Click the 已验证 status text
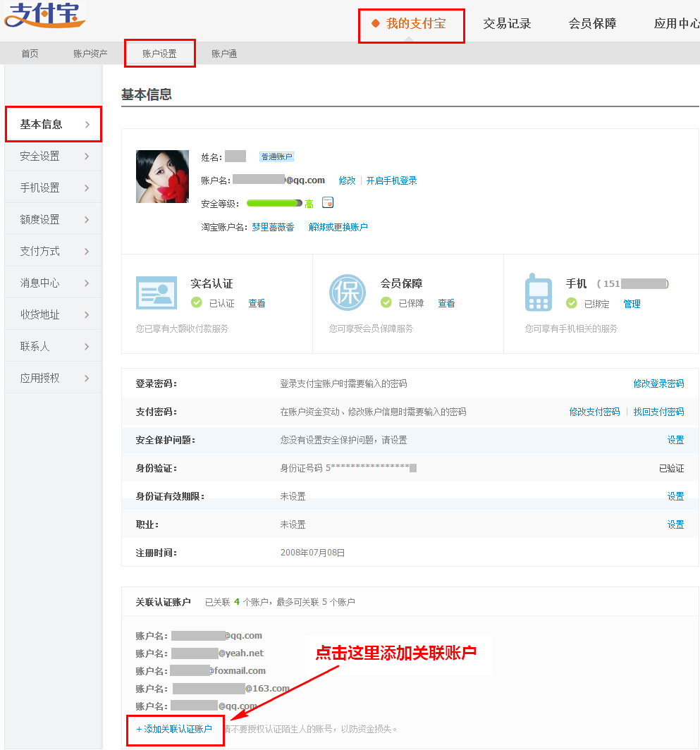 [671, 468]
